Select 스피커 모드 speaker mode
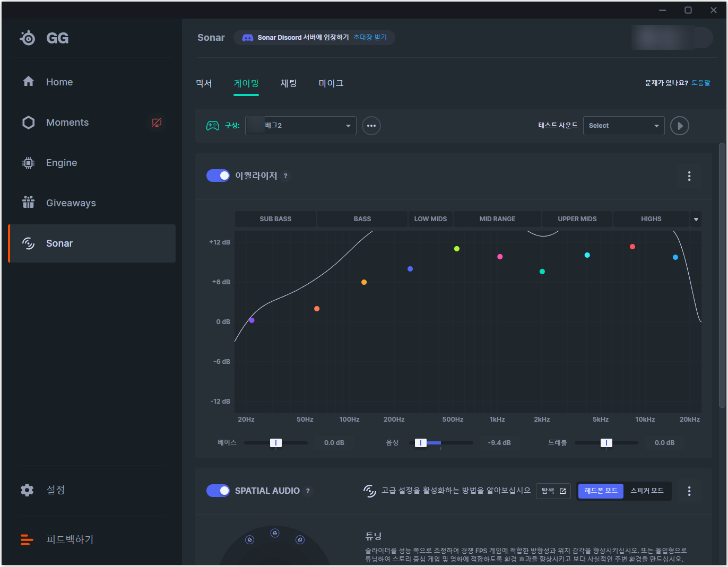 (647, 491)
